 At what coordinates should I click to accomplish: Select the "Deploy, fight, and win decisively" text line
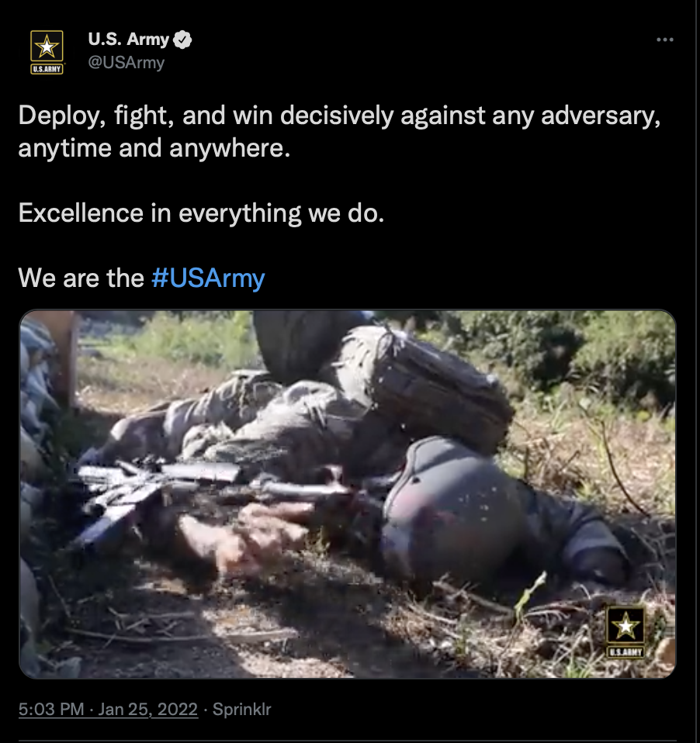(339, 116)
